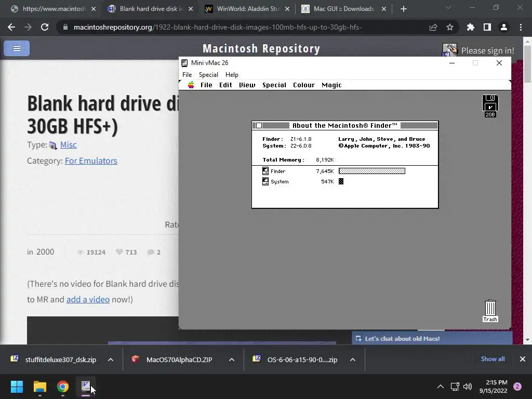Open the Windows Start menu
532x399 pixels.
(x=17, y=387)
